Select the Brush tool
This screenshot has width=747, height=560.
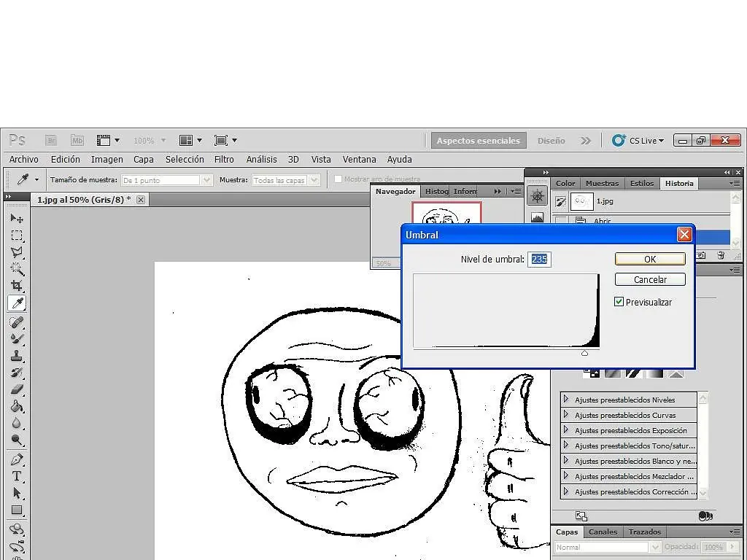[x=17, y=339]
